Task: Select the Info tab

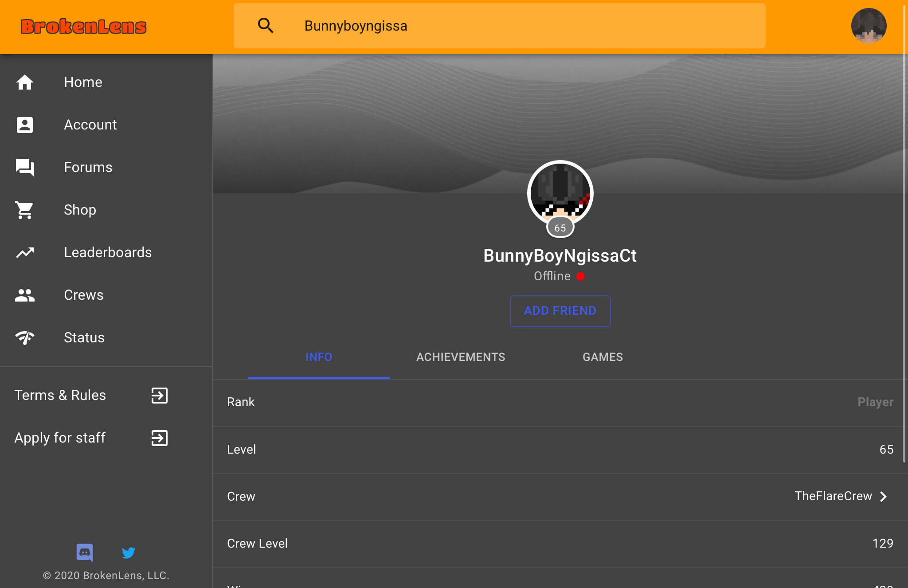Action: pyautogui.click(x=319, y=357)
